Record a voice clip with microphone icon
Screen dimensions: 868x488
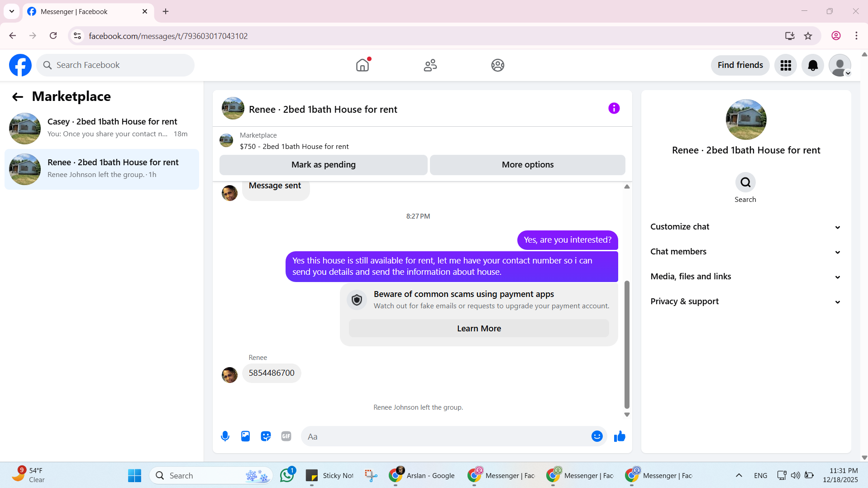tap(225, 436)
